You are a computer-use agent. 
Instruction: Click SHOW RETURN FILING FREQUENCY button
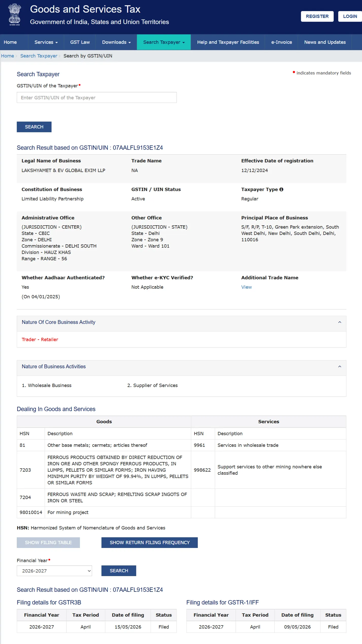point(150,543)
